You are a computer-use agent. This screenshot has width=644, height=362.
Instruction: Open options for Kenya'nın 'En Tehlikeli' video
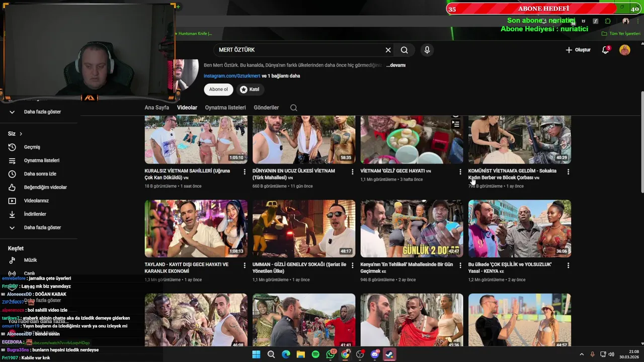[x=460, y=265]
